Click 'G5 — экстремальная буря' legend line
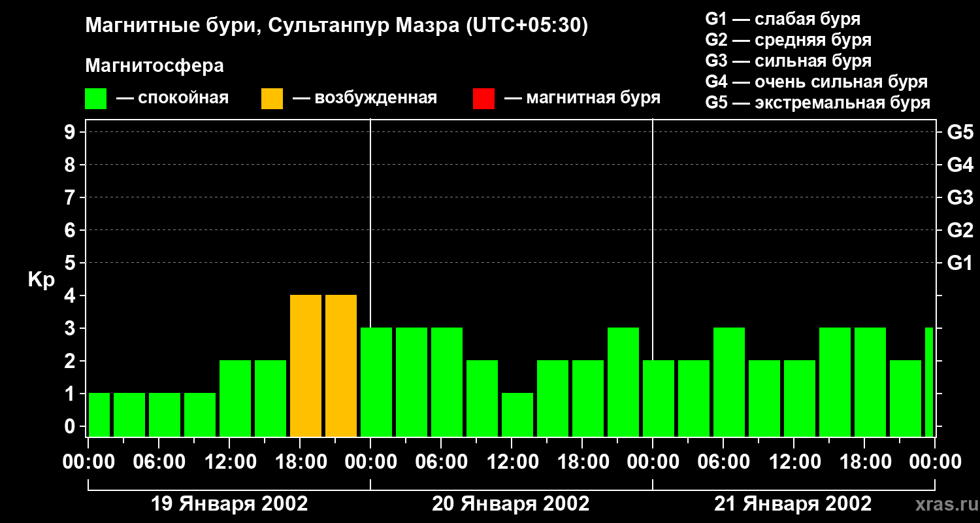980x523 pixels. coord(818,103)
